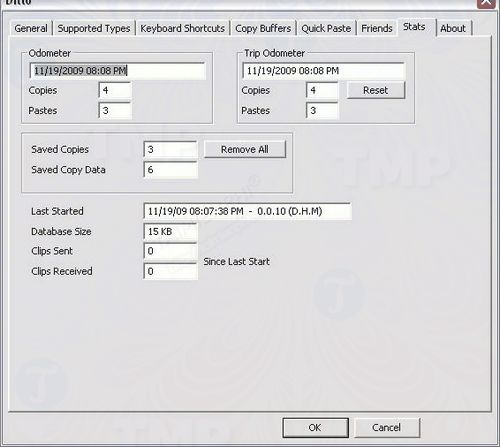Select the Odometer Copies value field

point(115,90)
